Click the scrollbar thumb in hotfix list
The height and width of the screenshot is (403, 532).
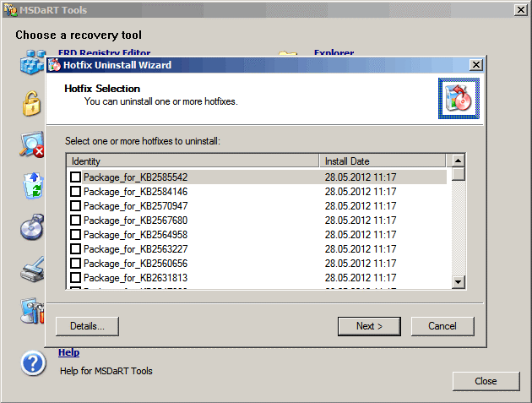coord(459,174)
